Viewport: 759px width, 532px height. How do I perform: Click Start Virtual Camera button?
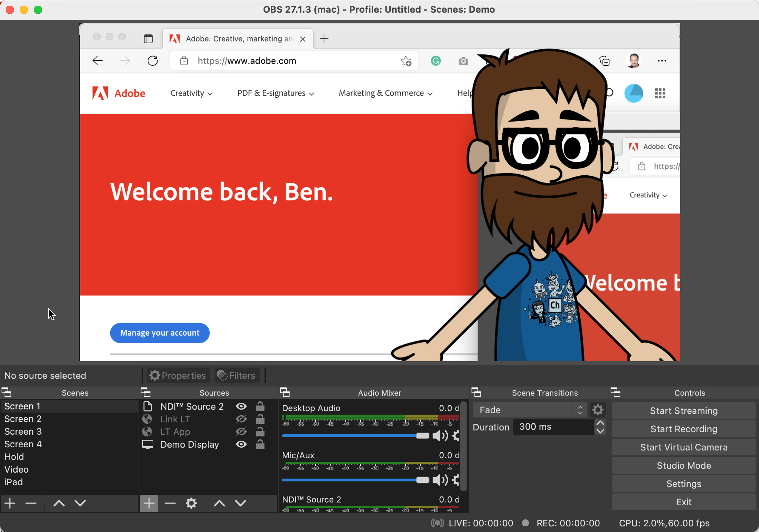click(683, 447)
